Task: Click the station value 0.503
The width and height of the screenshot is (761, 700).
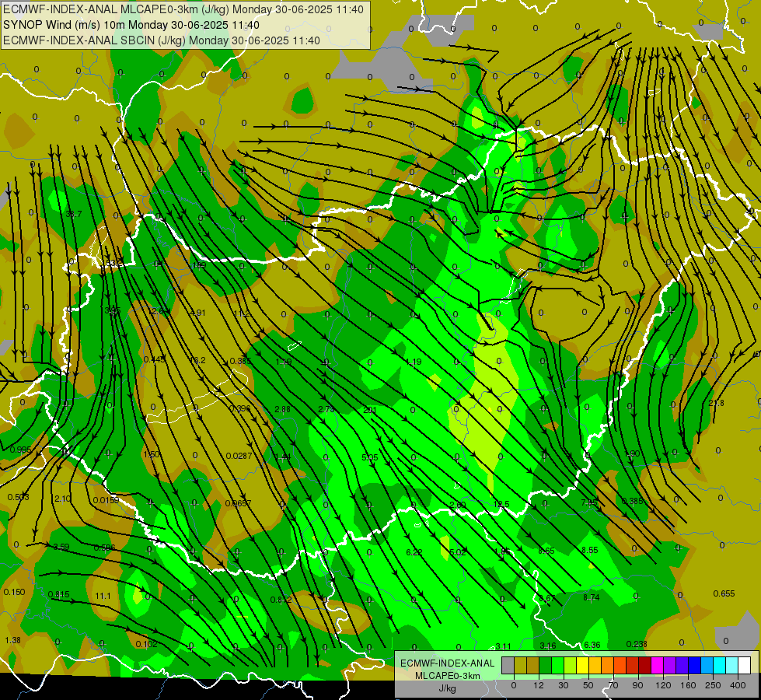Action: click(x=19, y=497)
